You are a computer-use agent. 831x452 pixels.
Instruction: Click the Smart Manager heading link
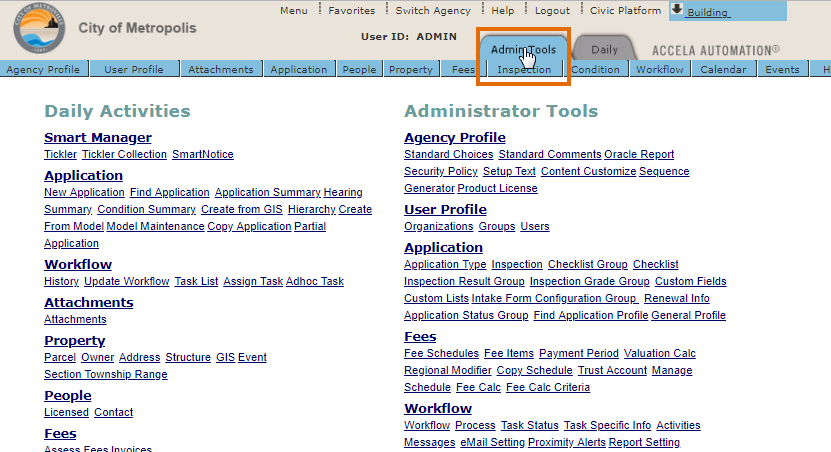pos(98,138)
